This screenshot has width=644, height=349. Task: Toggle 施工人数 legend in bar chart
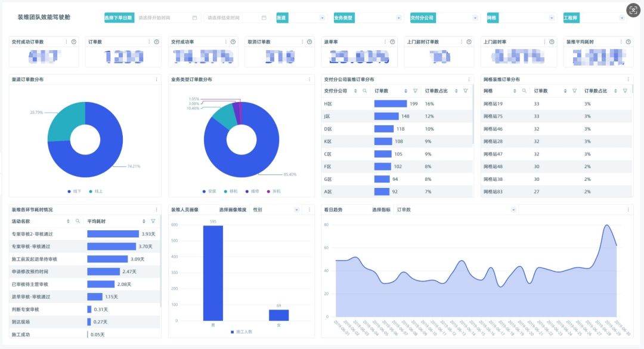coord(241,332)
